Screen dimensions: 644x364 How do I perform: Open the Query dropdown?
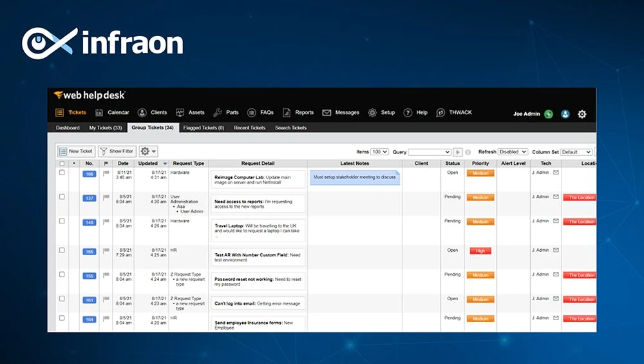(x=430, y=152)
